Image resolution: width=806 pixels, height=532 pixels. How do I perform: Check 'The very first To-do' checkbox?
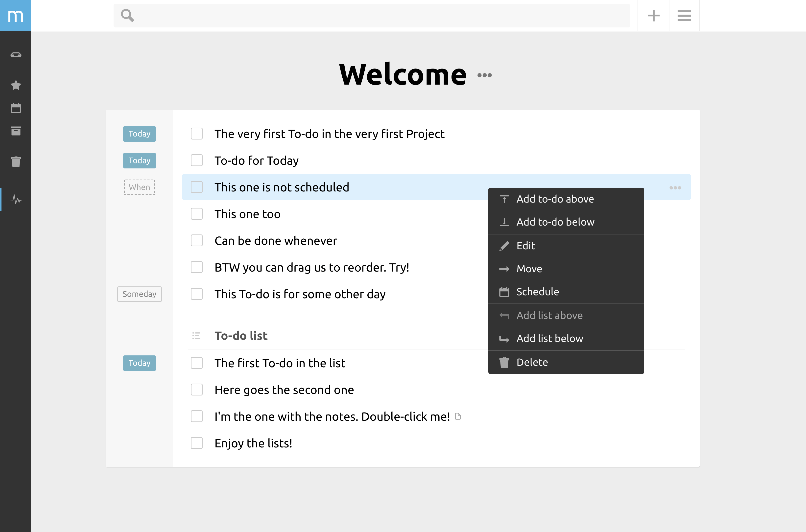click(196, 134)
